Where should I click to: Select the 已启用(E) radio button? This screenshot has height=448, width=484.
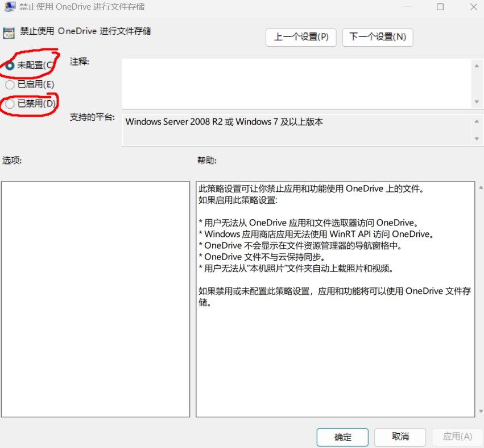coord(10,84)
